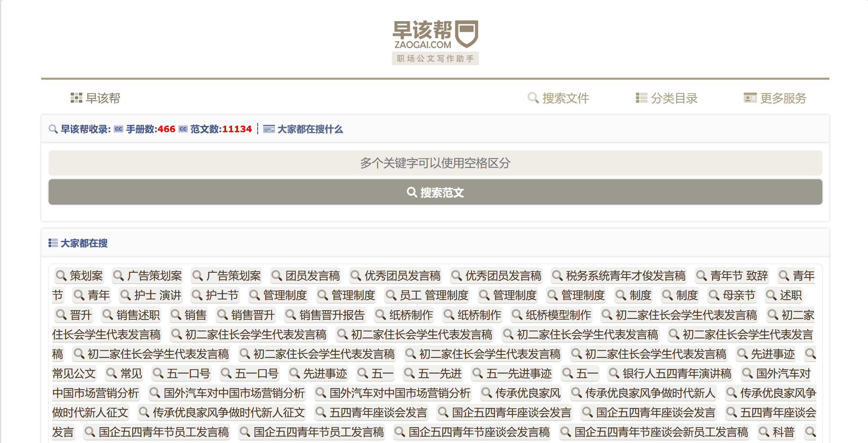Search tag 银行人五四青年演讲稿

click(x=671, y=374)
